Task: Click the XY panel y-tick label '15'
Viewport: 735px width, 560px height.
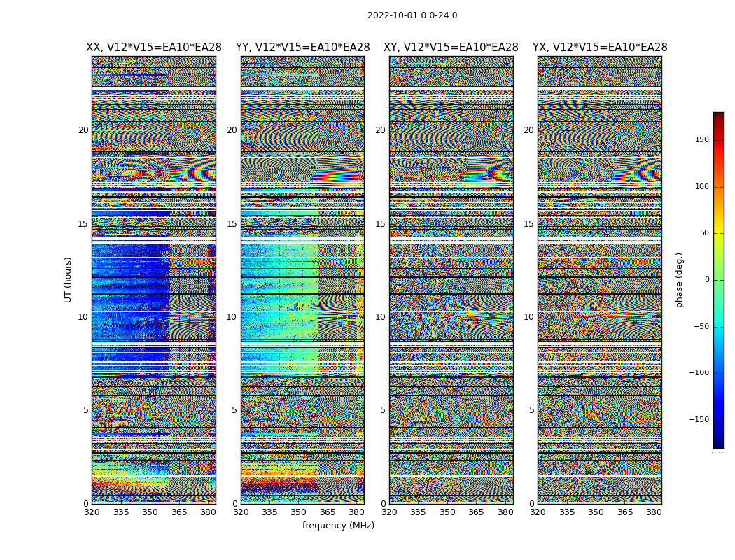Action: click(381, 224)
